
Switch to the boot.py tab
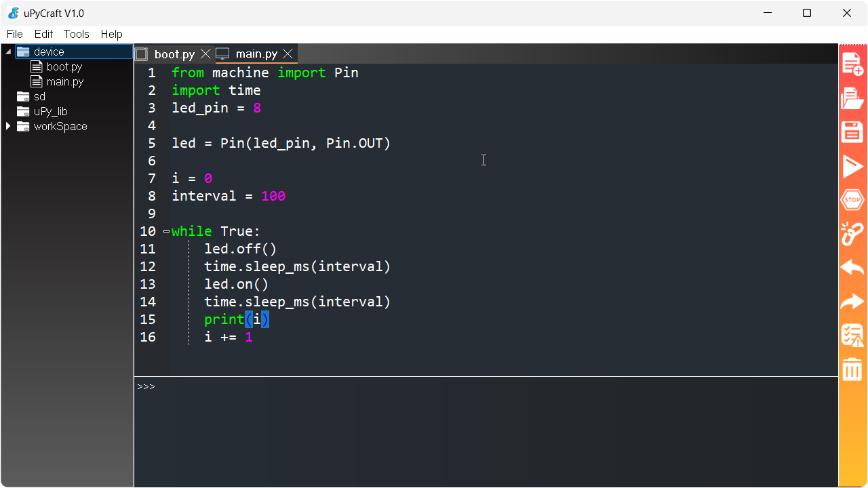click(174, 54)
